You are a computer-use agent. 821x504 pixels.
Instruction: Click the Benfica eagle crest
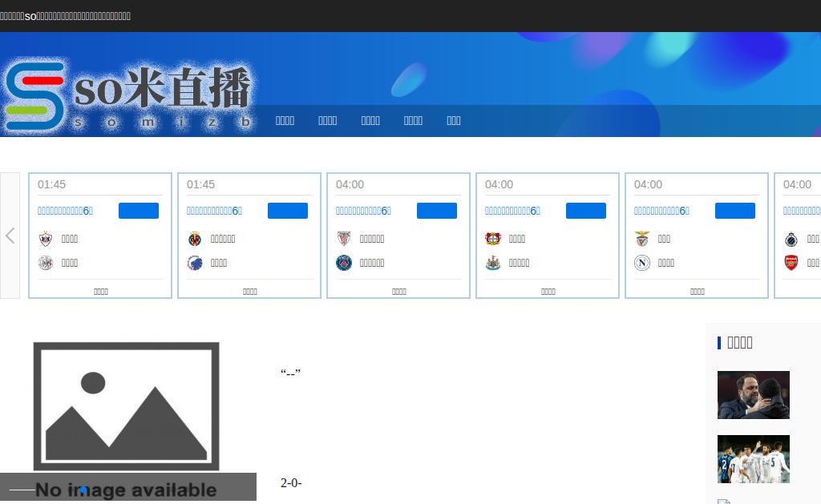(x=642, y=239)
